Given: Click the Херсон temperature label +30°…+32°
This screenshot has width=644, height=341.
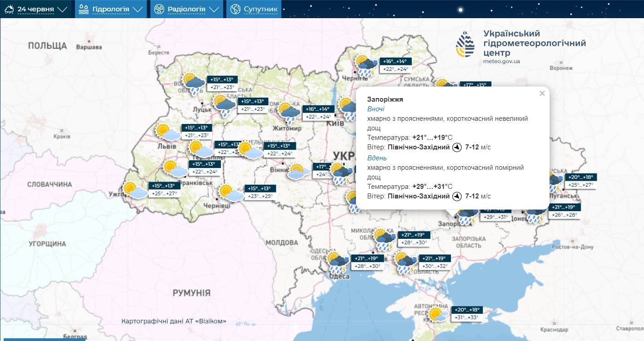Looking at the screenshot, I should pyautogui.click(x=435, y=266).
